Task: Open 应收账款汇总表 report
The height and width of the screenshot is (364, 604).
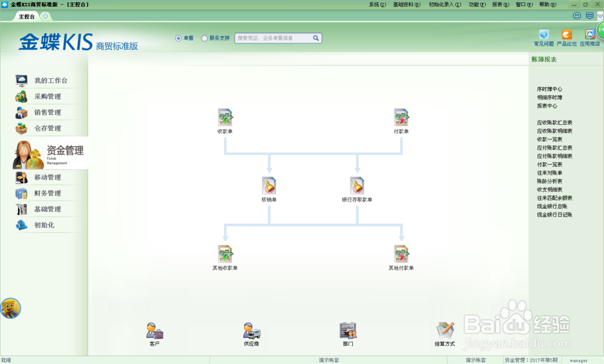Action: (554, 123)
